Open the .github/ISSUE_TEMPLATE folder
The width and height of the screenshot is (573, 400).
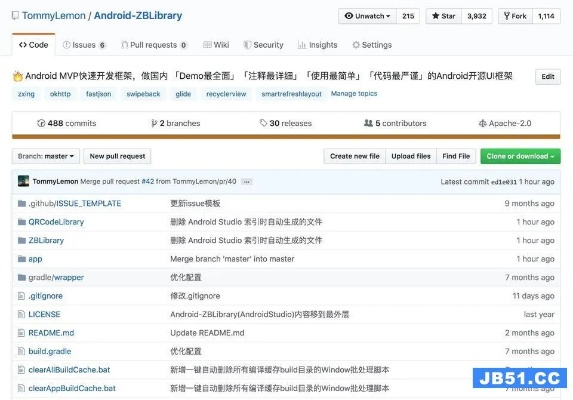(x=75, y=203)
